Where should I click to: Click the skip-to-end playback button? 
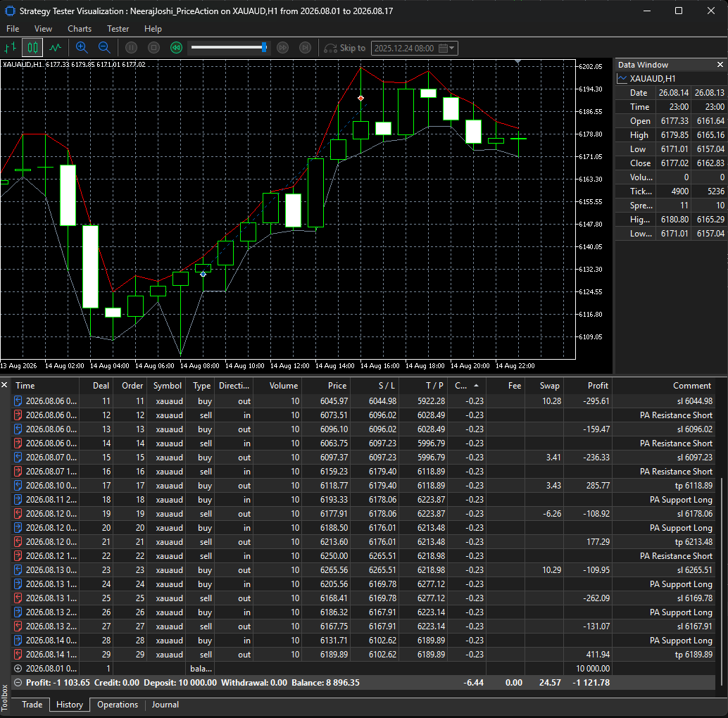click(x=305, y=47)
